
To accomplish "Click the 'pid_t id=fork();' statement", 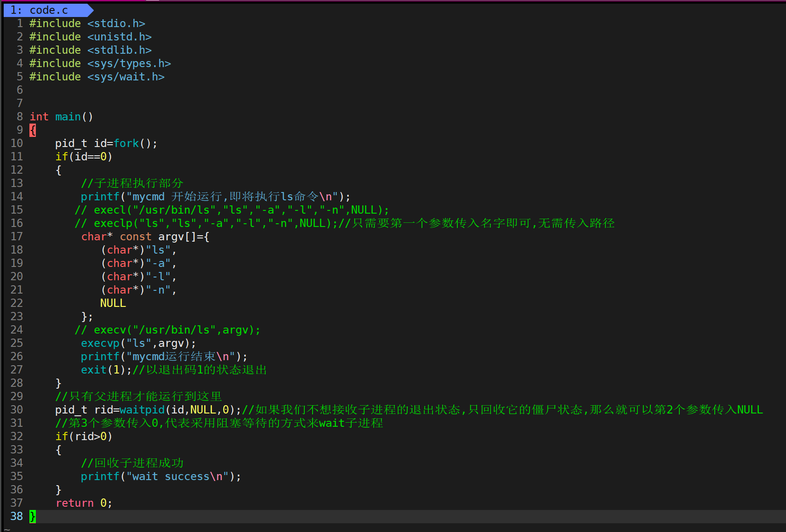I will point(106,143).
